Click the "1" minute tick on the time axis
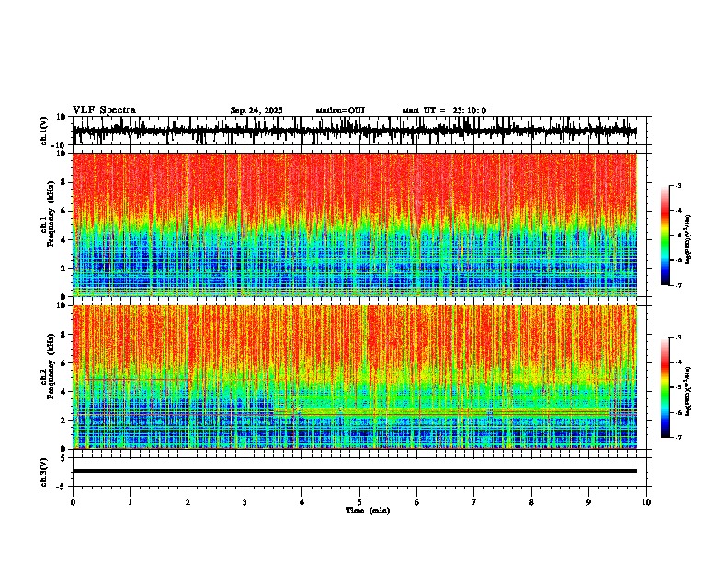 [130, 502]
